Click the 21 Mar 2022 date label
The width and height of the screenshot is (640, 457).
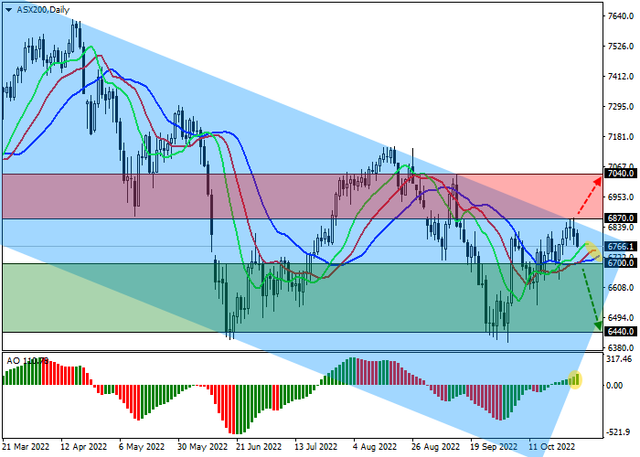coord(26,447)
